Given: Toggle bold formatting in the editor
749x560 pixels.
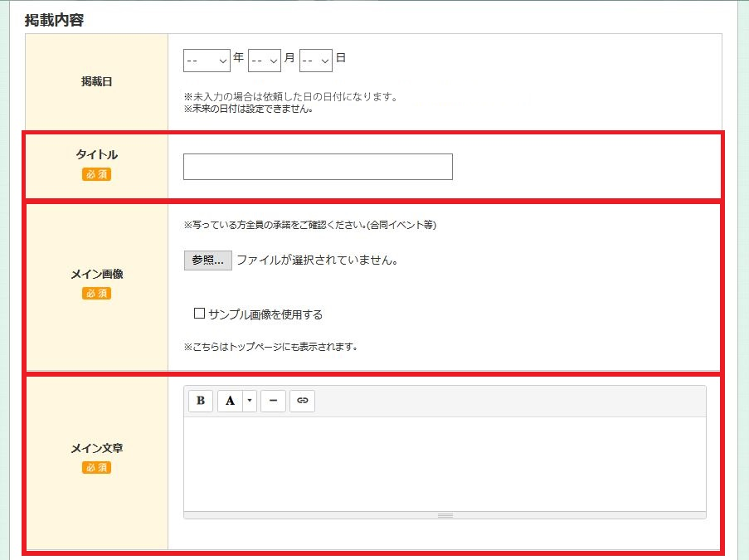Looking at the screenshot, I should (x=201, y=401).
